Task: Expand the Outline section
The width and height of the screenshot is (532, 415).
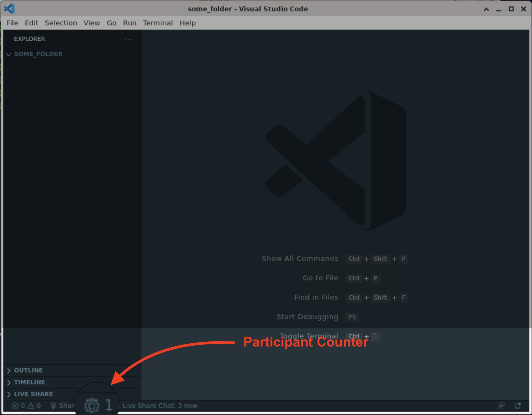Action: pos(28,370)
